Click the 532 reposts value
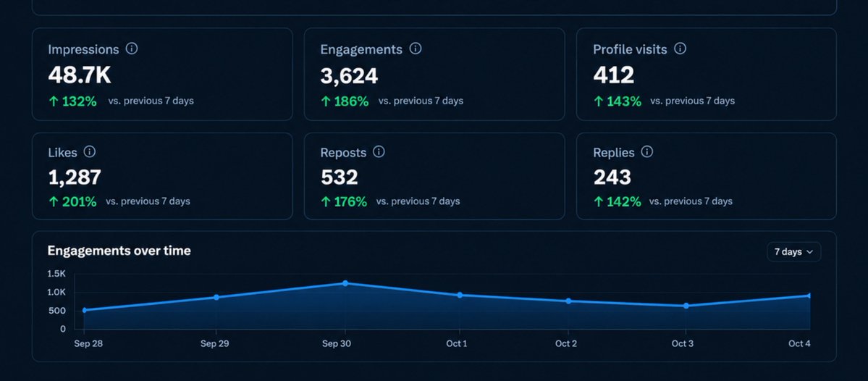The image size is (868, 381). click(x=340, y=177)
